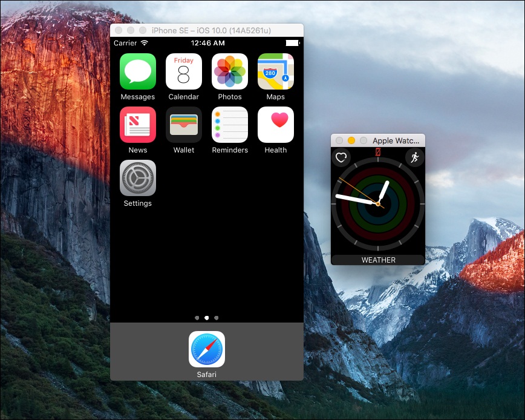Open the Calendar app showing Friday 8
This screenshot has width=525, height=420.
183,71
